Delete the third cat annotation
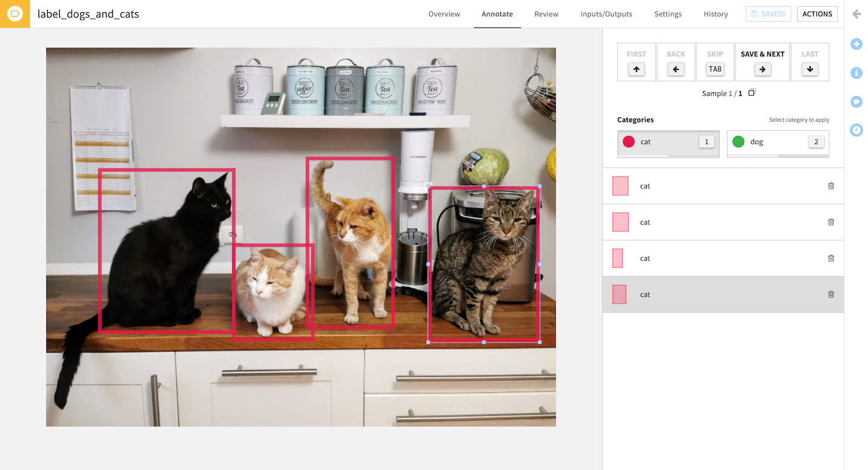 tap(831, 258)
